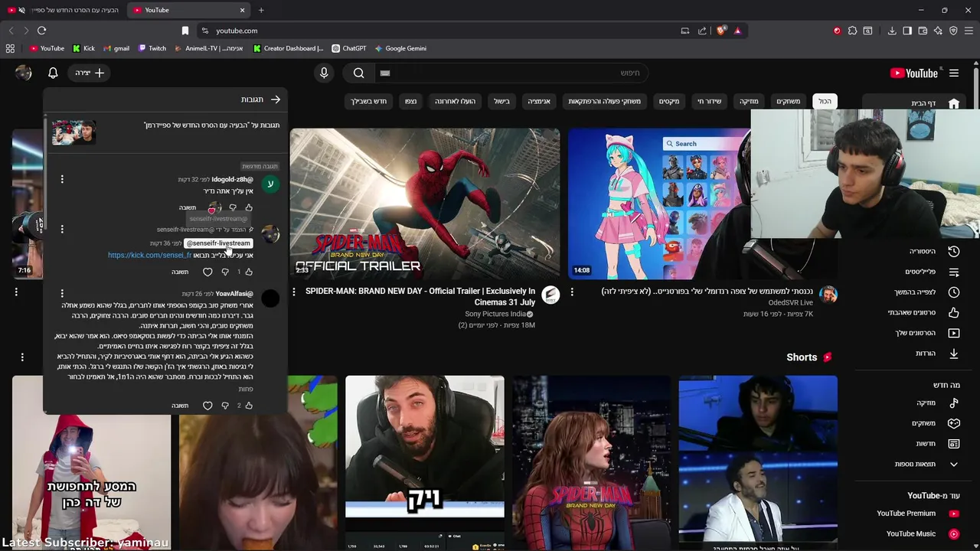
Task: Unmute the first tab's speaker icon
Action: coord(21,10)
